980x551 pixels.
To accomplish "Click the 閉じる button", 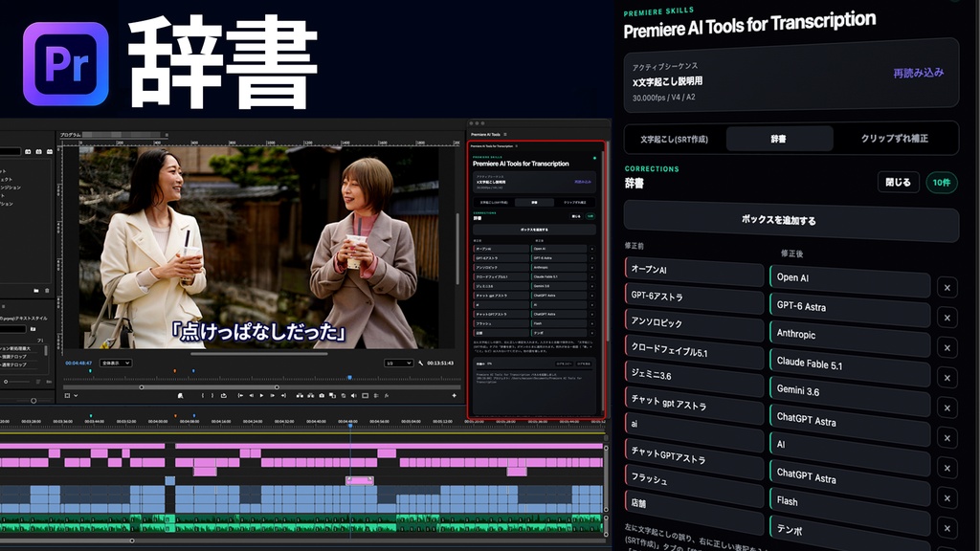I will click(x=898, y=183).
